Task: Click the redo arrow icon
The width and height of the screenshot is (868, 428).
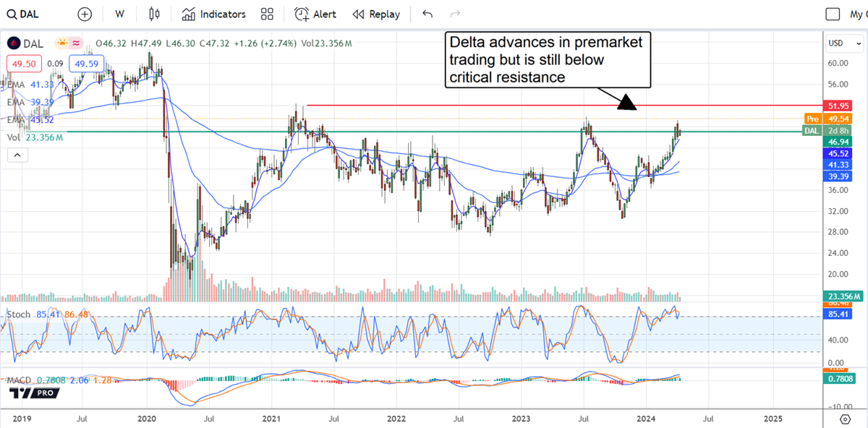Action: (455, 14)
